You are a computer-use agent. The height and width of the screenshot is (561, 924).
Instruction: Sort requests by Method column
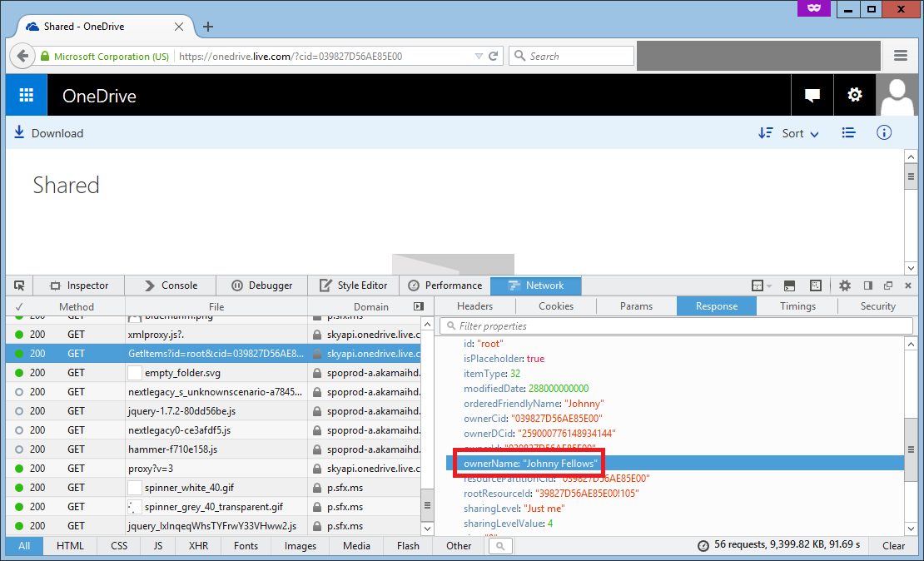coord(77,306)
